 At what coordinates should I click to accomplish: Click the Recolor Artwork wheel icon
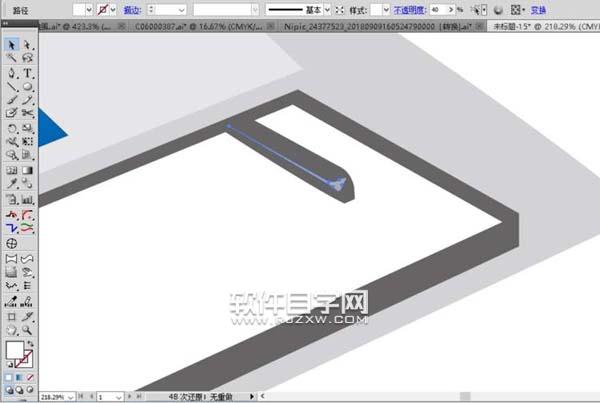[498, 10]
